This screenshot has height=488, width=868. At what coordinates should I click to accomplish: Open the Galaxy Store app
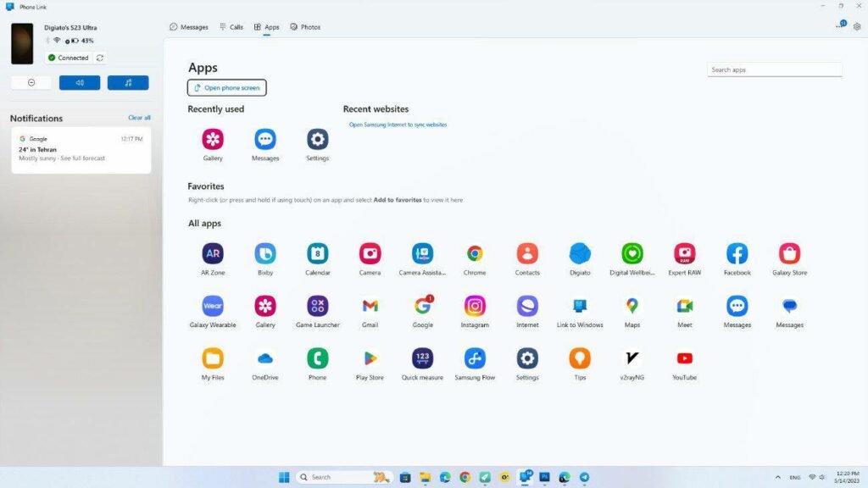click(x=789, y=253)
